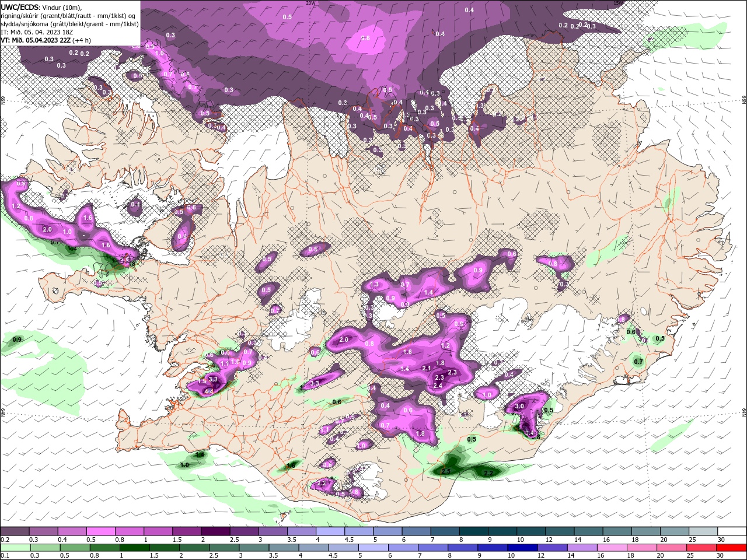Select top legend swatch between 25 and 30
747x560 pixels.
(x=703, y=531)
